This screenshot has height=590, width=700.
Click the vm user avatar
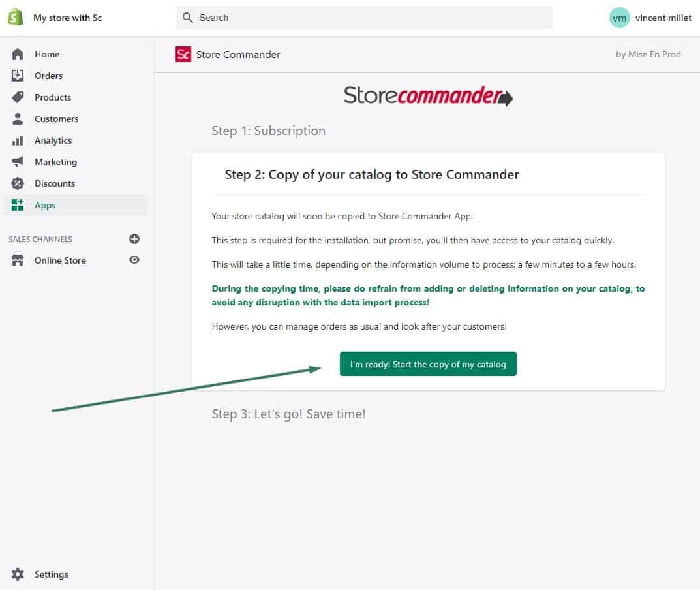click(x=619, y=18)
